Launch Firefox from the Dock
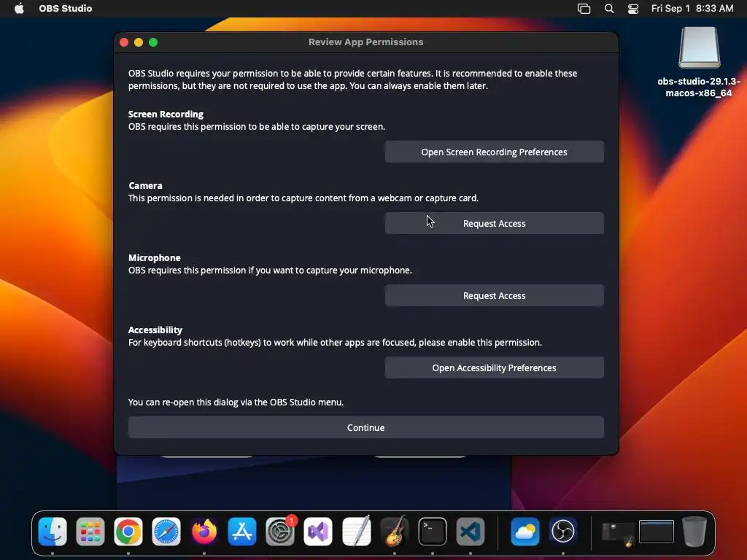 coord(204,532)
